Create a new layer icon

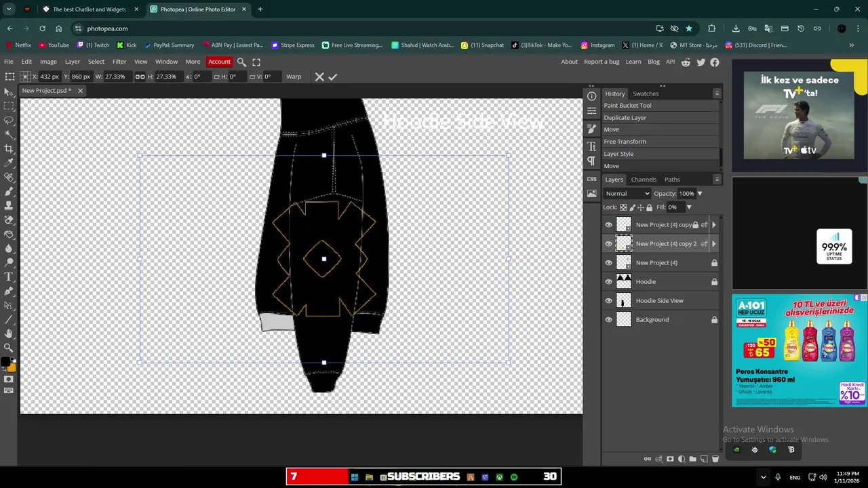[704, 459]
